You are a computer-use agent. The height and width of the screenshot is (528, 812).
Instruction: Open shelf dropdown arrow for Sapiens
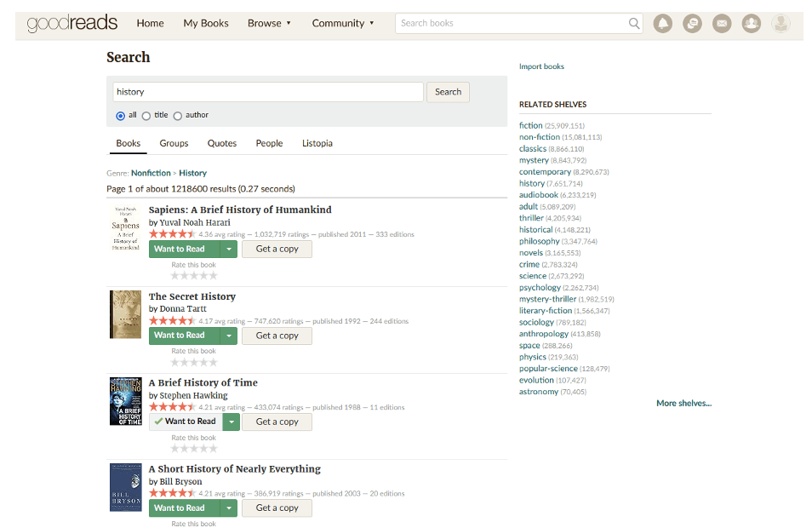[228, 250]
